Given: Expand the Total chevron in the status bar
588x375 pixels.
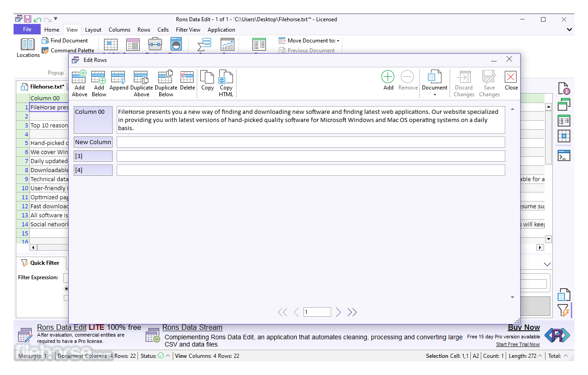Looking at the screenshot, I should [x=565, y=356].
